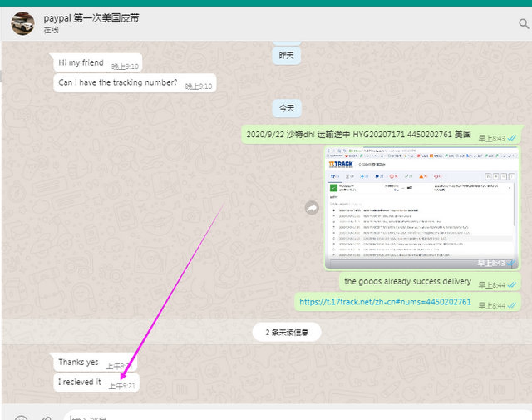The image size is (532, 420).
Task: Select the 'I recieved it' message bubble
Action: [x=79, y=382]
